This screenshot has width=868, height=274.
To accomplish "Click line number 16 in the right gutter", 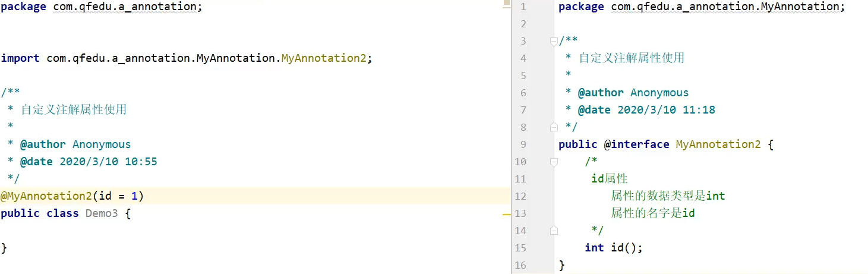I will pos(520,265).
